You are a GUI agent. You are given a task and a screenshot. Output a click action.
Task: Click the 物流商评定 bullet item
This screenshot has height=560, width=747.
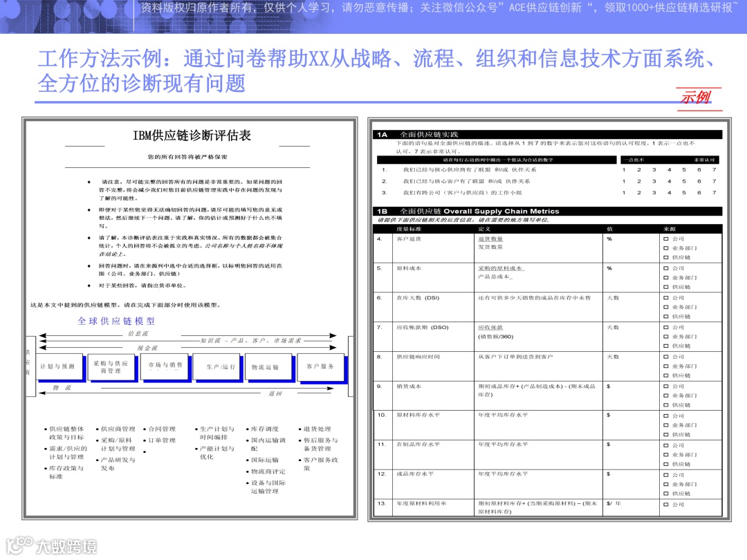pyautogui.click(x=268, y=472)
